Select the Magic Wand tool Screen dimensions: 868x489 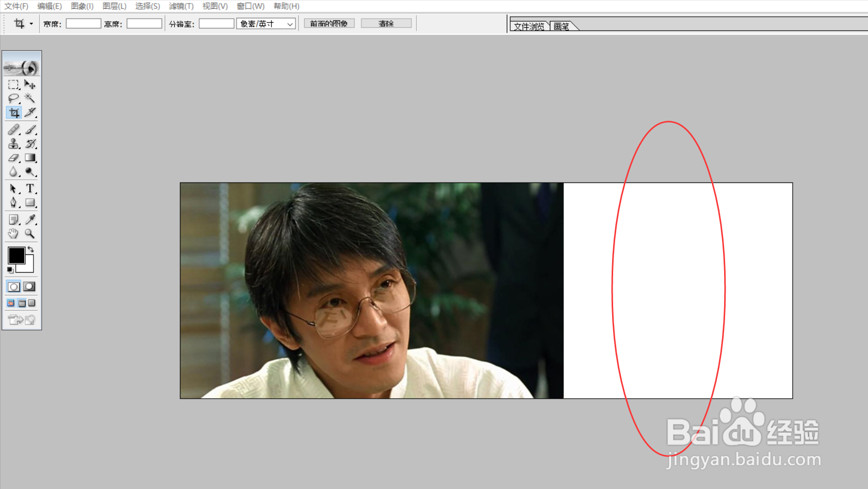click(30, 98)
